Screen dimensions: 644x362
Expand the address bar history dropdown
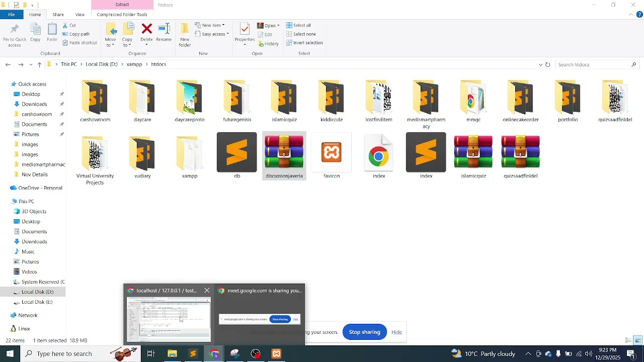point(540,64)
